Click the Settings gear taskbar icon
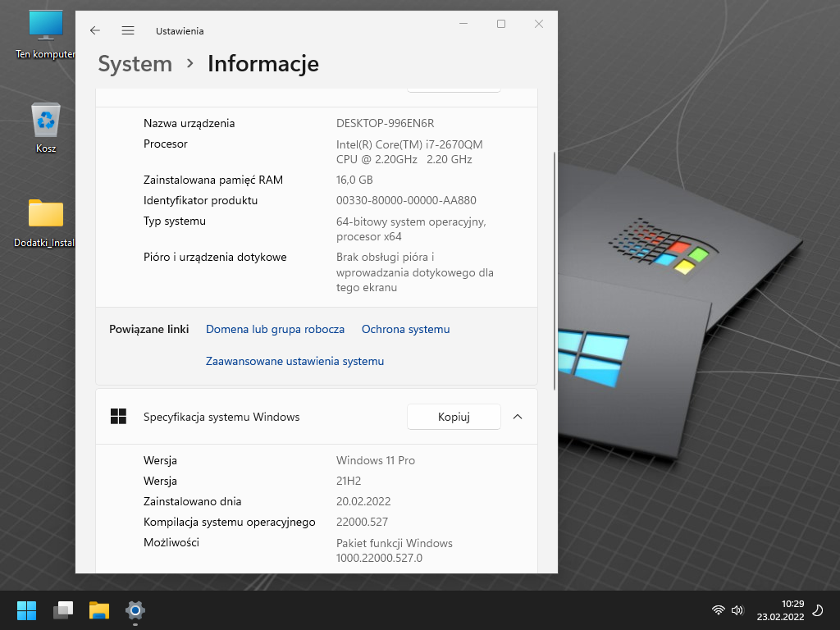The width and height of the screenshot is (840, 630). 135,610
